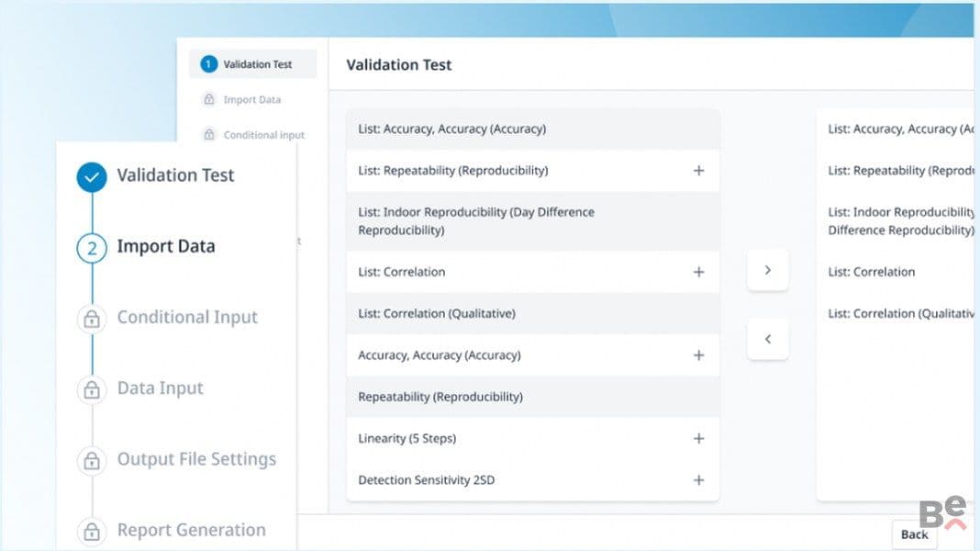Open the Report Generation step
980x551 pixels.
191,531
